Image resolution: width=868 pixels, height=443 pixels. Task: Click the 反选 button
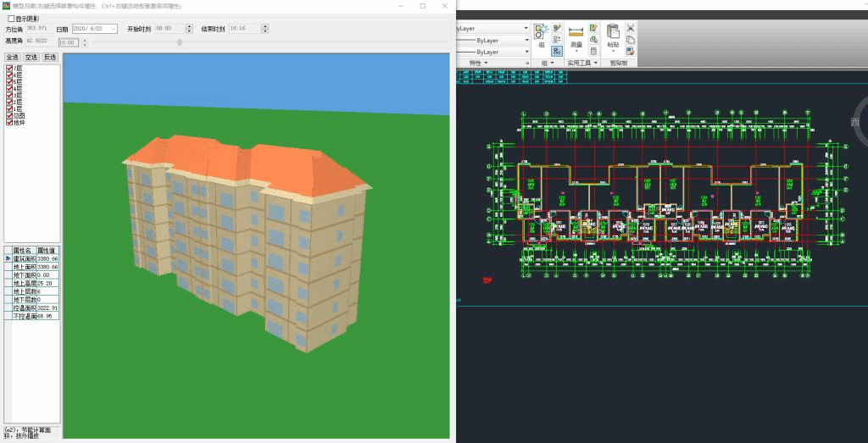pos(49,57)
